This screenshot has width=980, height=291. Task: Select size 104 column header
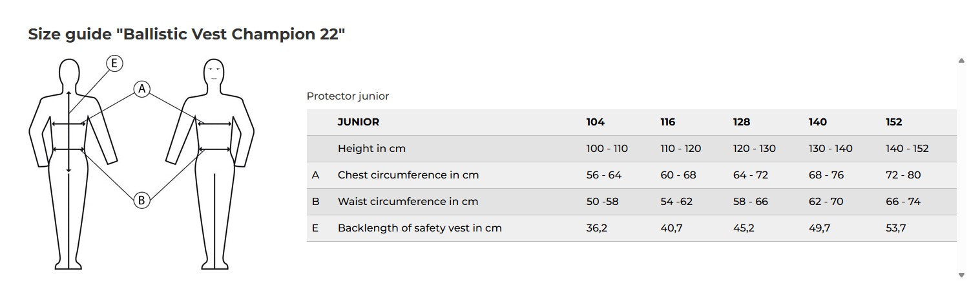coord(595,122)
